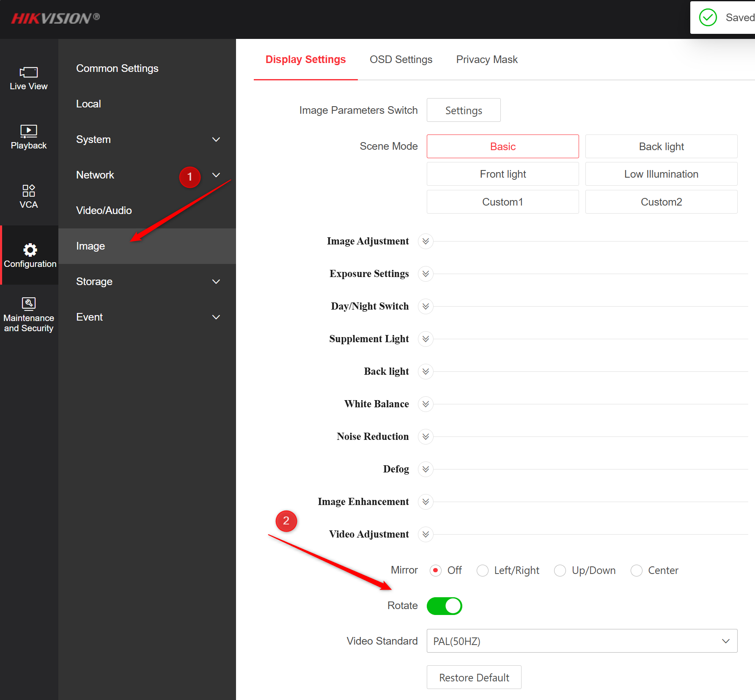Expand the Image Enhancement section

pyautogui.click(x=426, y=502)
